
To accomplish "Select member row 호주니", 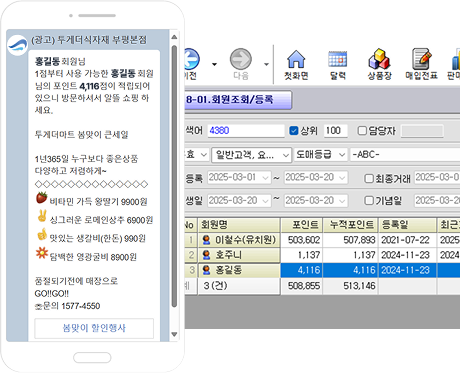I will [322, 255].
